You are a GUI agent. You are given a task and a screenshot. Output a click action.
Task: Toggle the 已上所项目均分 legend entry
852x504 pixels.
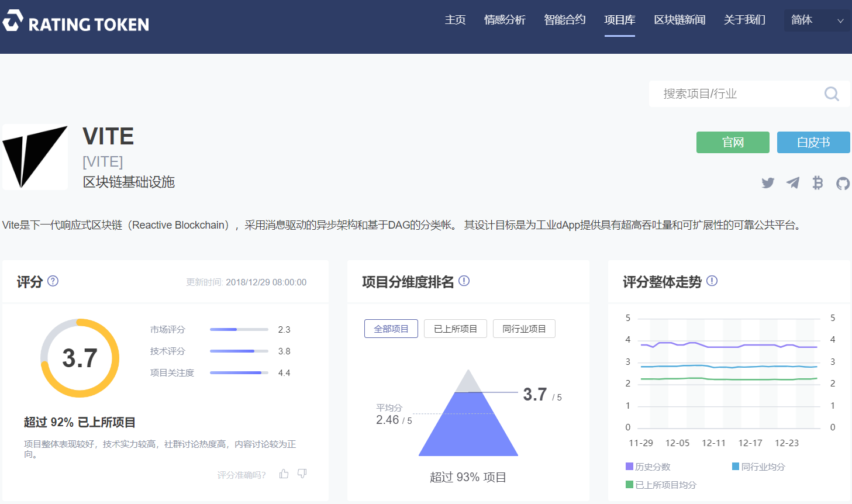coord(661,485)
